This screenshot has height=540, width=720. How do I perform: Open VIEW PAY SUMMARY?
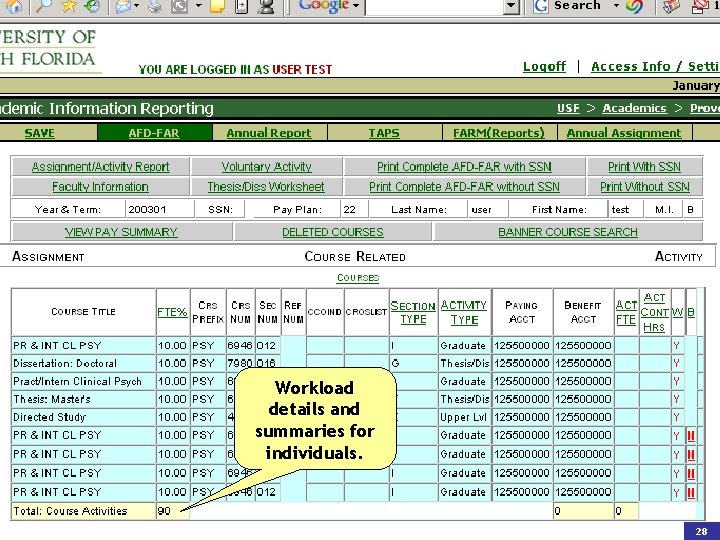(121, 232)
